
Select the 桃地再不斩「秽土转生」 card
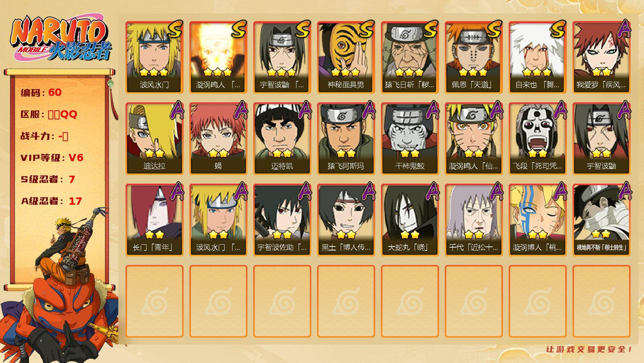click(602, 220)
